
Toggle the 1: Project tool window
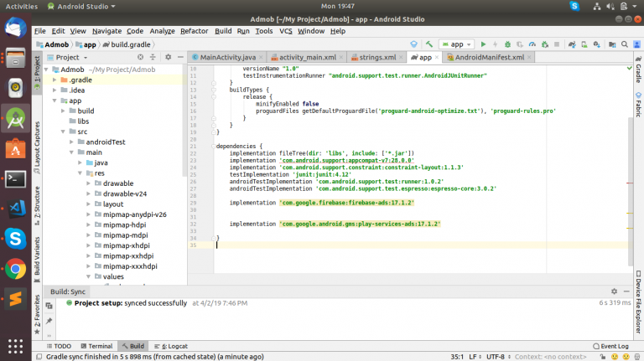[37, 72]
